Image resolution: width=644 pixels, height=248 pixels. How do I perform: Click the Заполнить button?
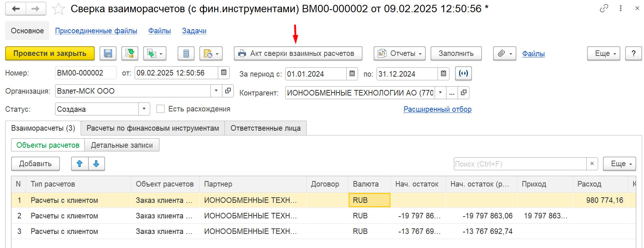tap(456, 53)
